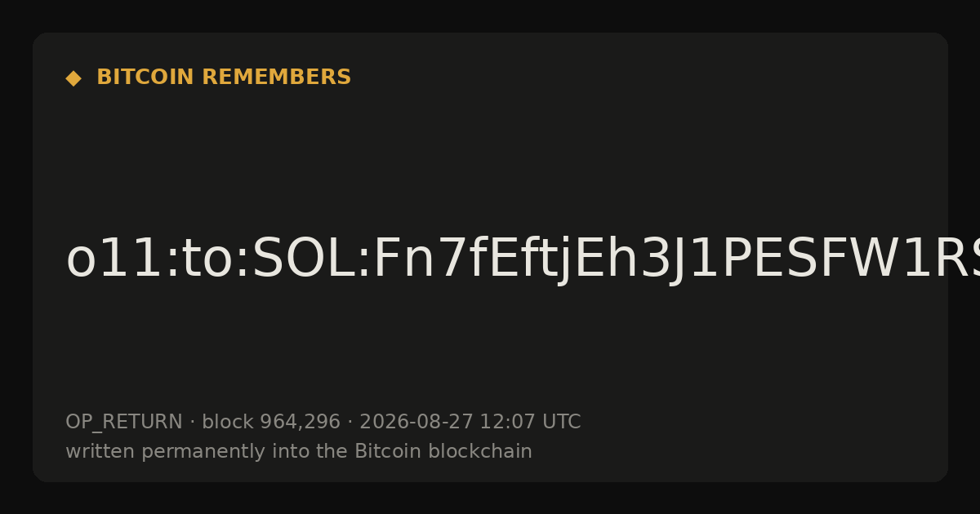Click the dot separator after OP_RETURN
Image resolution: width=980 pixels, height=514 pixels.
193,423
